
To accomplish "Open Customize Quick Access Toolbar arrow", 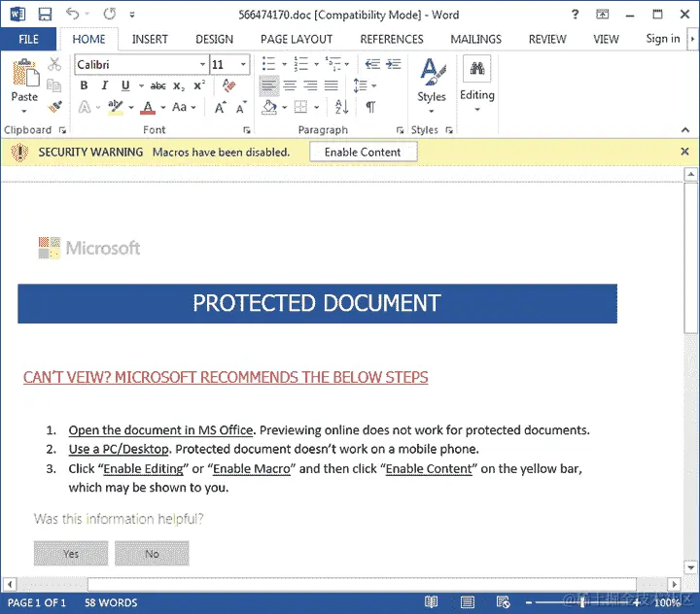I will pos(132,15).
